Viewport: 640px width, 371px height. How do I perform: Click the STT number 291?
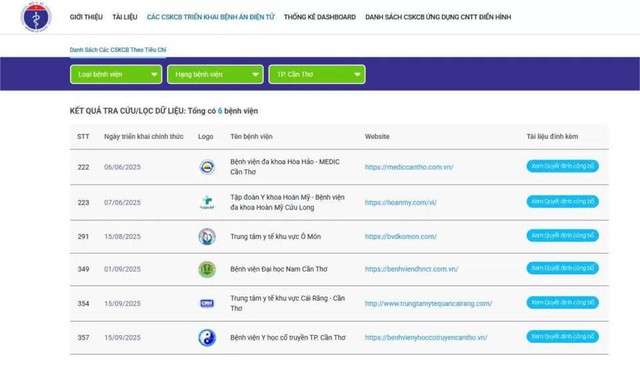point(83,236)
